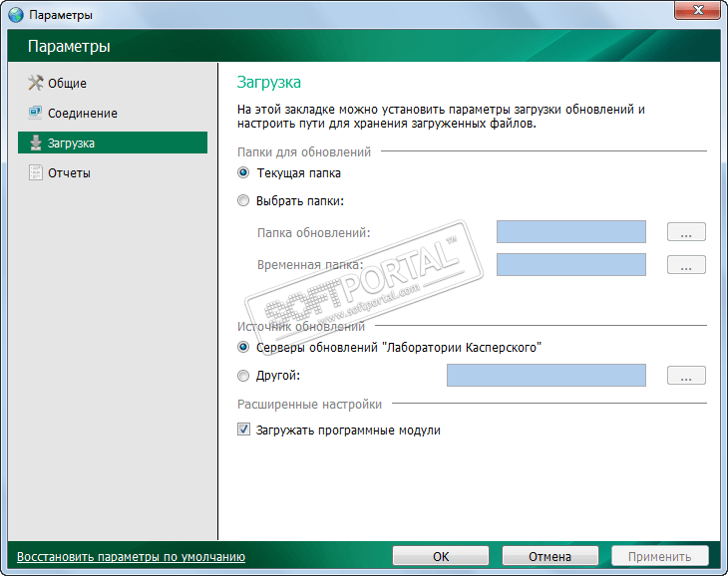Browse for the Другой update source
Image resolution: width=728 pixels, height=576 pixels.
coord(686,375)
